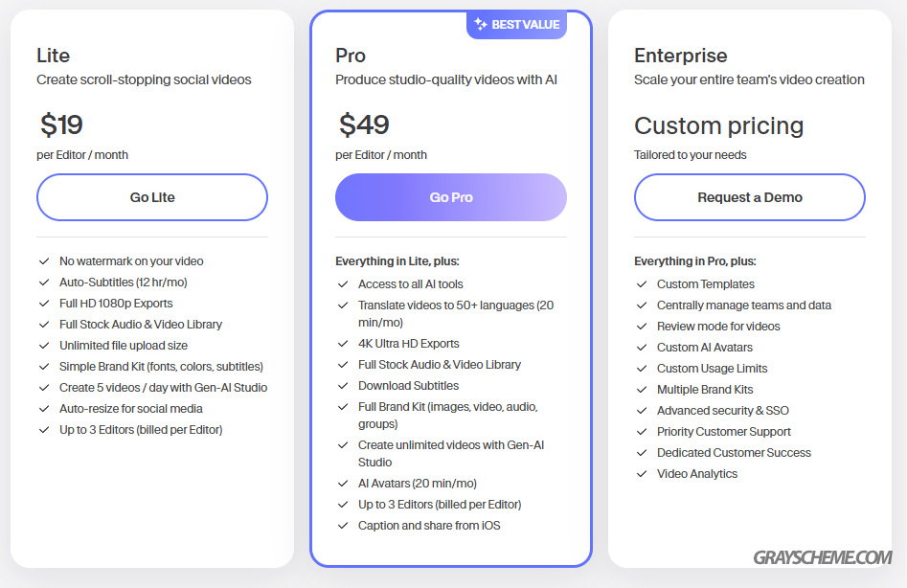Click checkmark next to Auto-Subtitles (12 hr/mo)
Viewport: 907px width, 588px height.
[44, 283]
